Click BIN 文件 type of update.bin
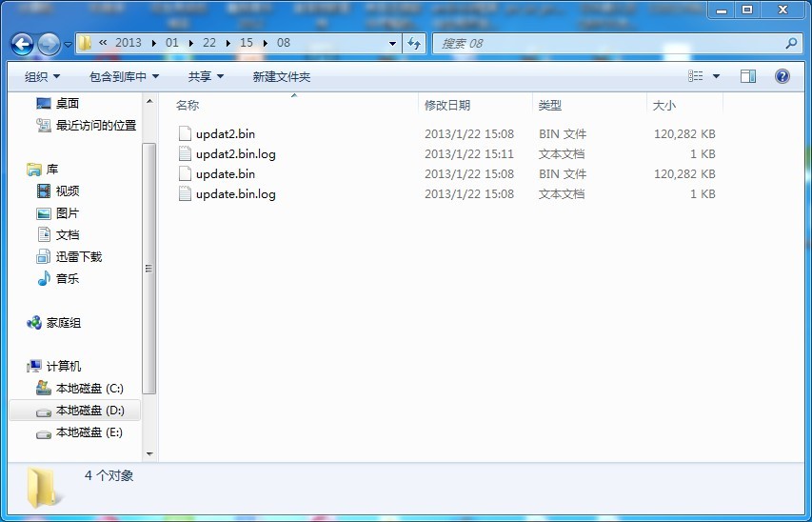 pyautogui.click(x=563, y=174)
